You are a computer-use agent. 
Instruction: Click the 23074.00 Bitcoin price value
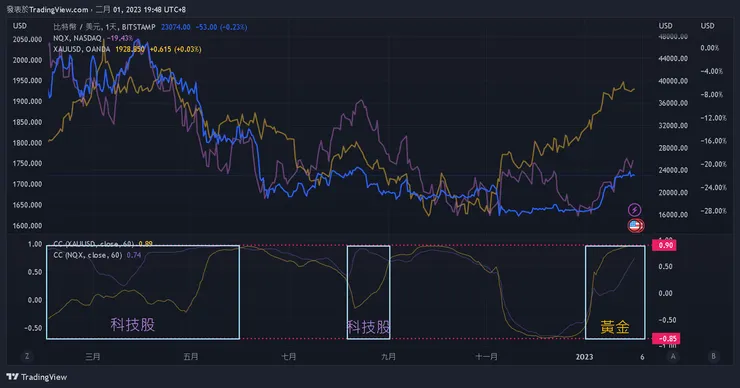click(x=176, y=27)
